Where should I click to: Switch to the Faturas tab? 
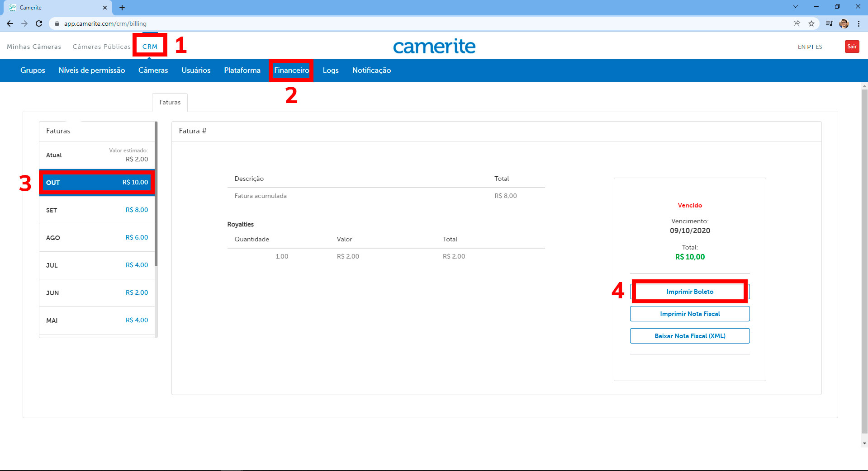(170, 103)
